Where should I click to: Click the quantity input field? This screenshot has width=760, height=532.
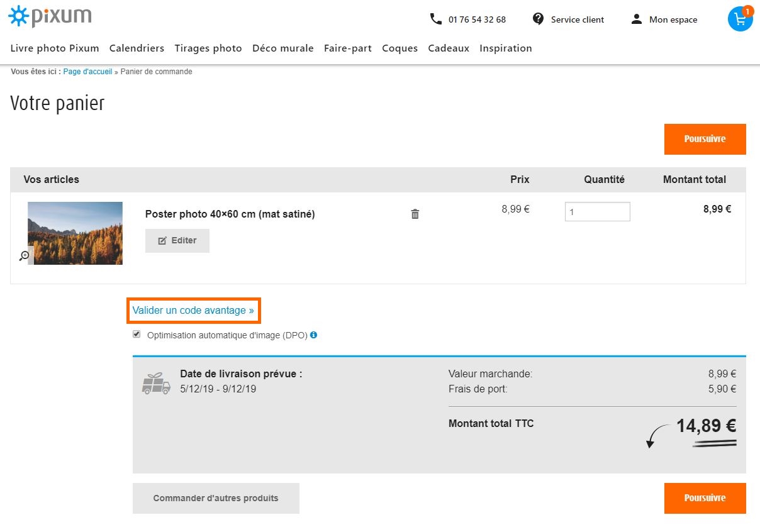pos(597,211)
